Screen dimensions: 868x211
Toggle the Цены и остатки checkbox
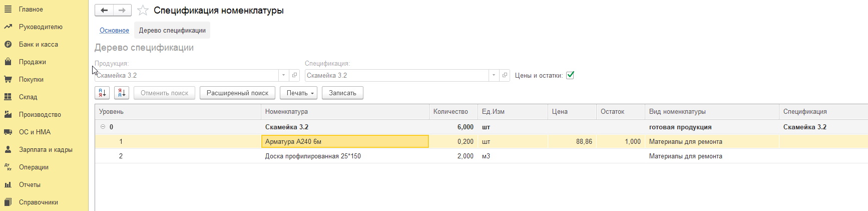570,75
